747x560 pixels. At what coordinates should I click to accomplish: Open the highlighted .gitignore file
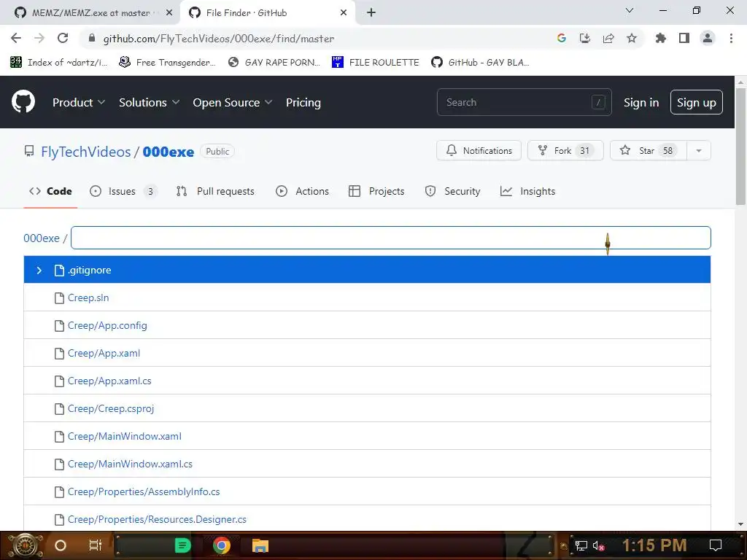tap(368, 270)
